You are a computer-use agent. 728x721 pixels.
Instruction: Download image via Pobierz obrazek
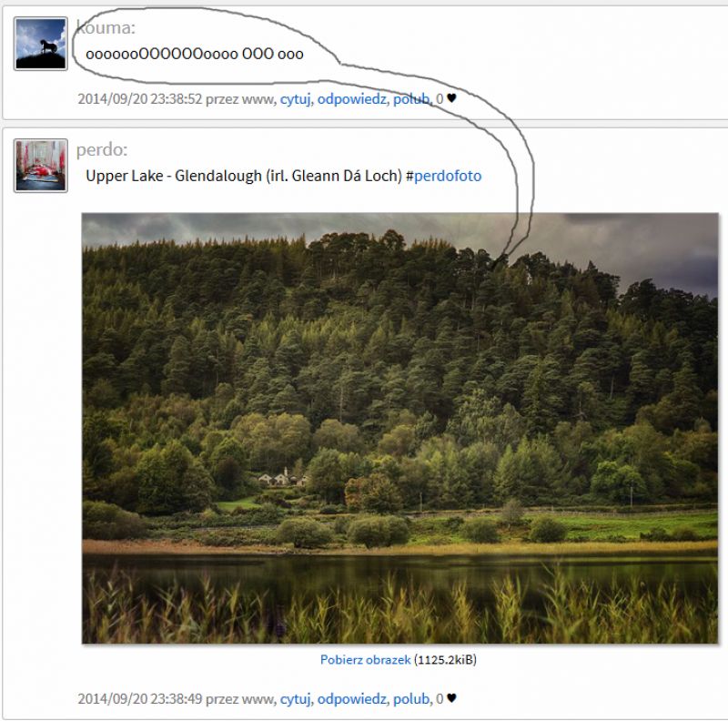point(366,660)
